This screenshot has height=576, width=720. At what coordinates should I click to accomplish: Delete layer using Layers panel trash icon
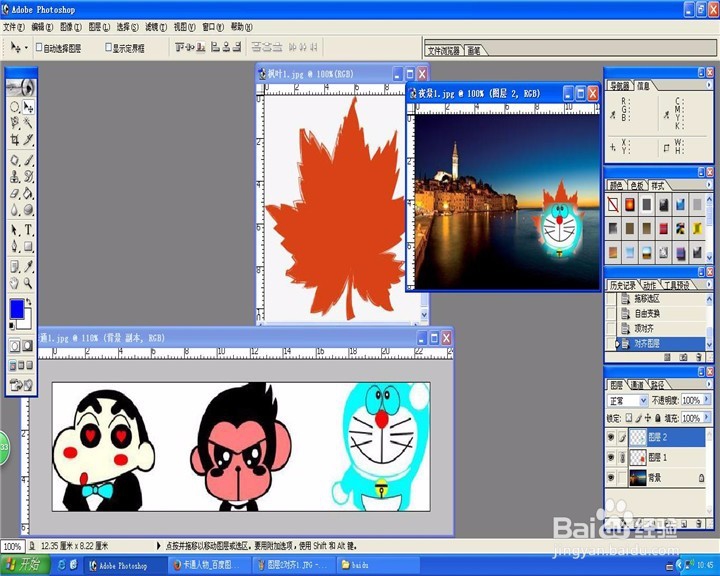click(699, 523)
